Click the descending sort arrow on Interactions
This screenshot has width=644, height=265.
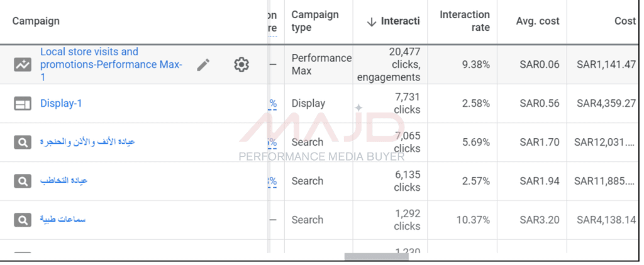point(371,21)
